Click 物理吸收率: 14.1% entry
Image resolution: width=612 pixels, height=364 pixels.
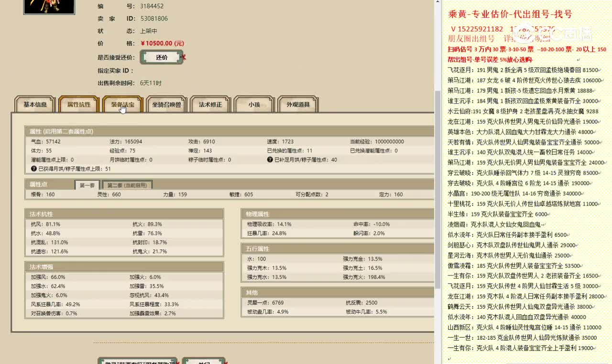(269, 224)
